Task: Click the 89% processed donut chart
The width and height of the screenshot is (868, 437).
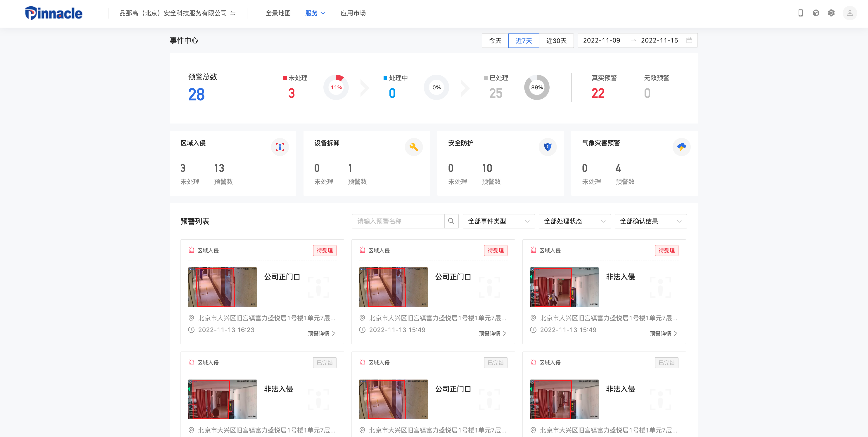Action: pos(537,87)
